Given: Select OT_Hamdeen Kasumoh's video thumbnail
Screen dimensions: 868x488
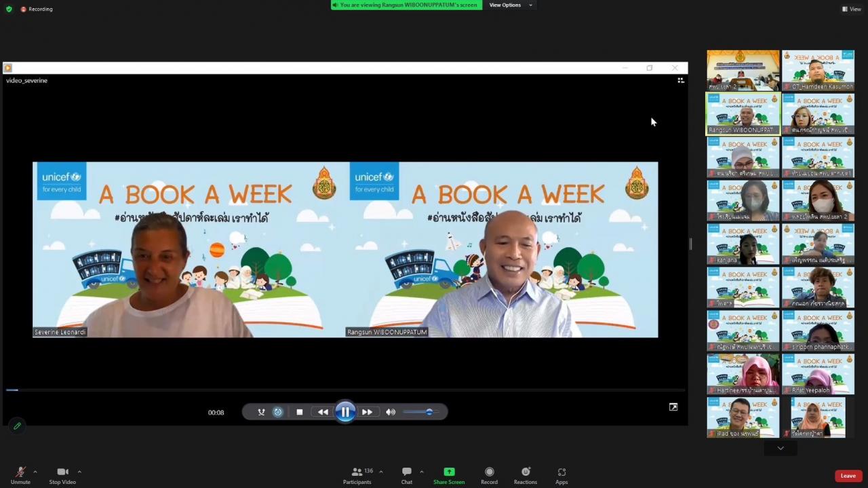Looking at the screenshot, I should click(x=818, y=71).
